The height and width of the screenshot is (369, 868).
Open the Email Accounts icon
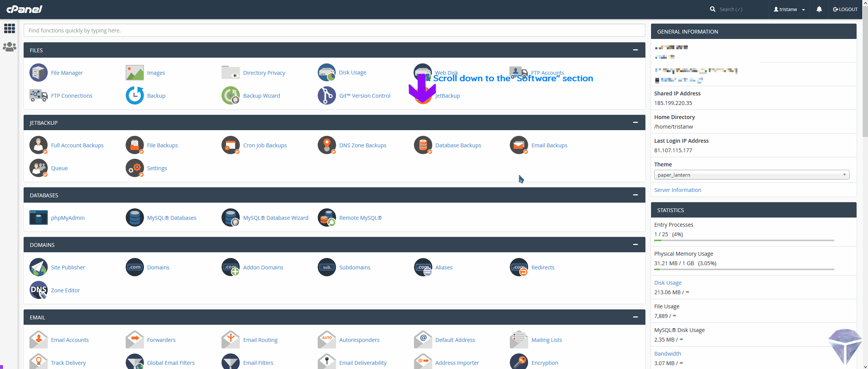pyautogui.click(x=39, y=340)
